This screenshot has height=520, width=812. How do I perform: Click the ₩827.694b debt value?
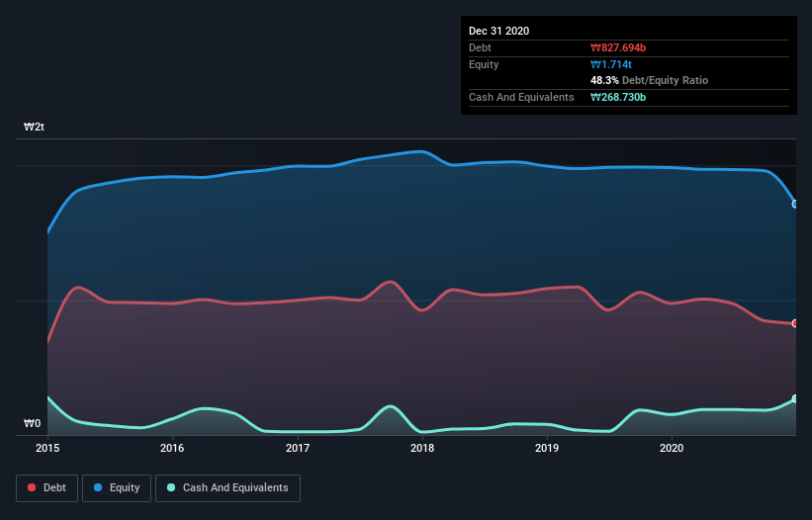click(618, 47)
